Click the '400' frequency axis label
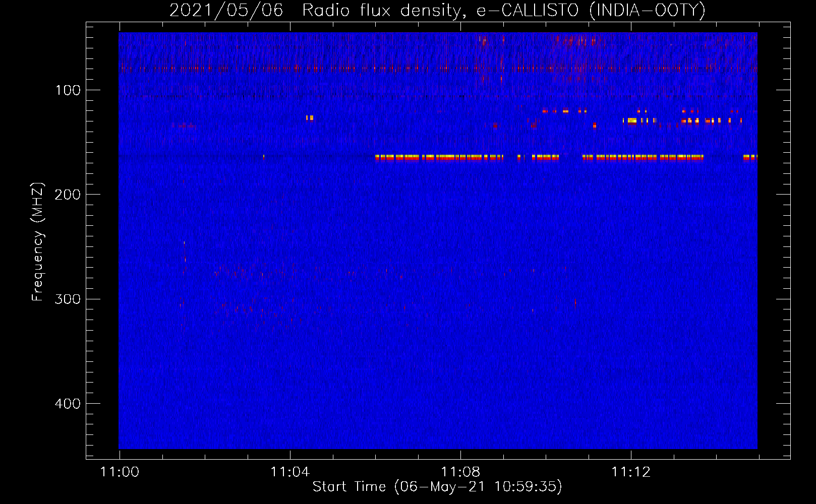The height and width of the screenshot is (504, 816). pyautogui.click(x=68, y=404)
